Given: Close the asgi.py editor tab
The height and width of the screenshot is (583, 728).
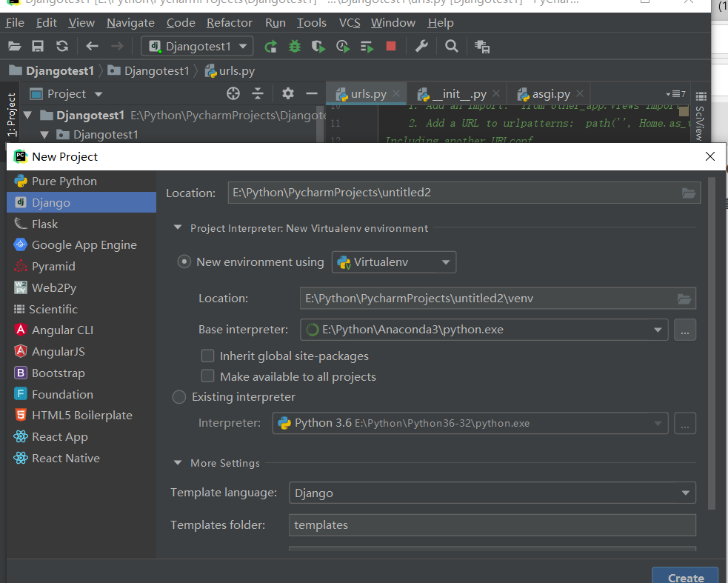Looking at the screenshot, I should [x=580, y=93].
